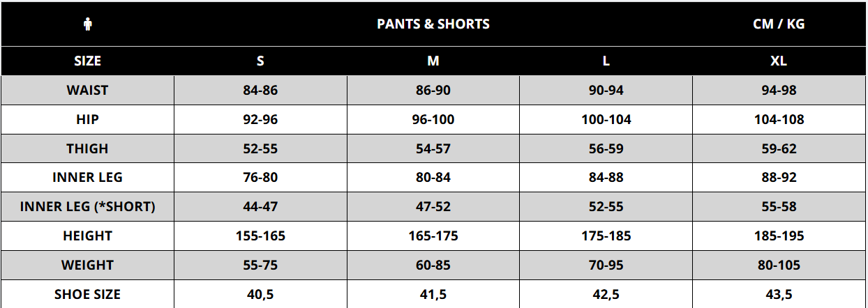
Task: Select the M size column header
Action: pyautogui.click(x=433, y=61)
